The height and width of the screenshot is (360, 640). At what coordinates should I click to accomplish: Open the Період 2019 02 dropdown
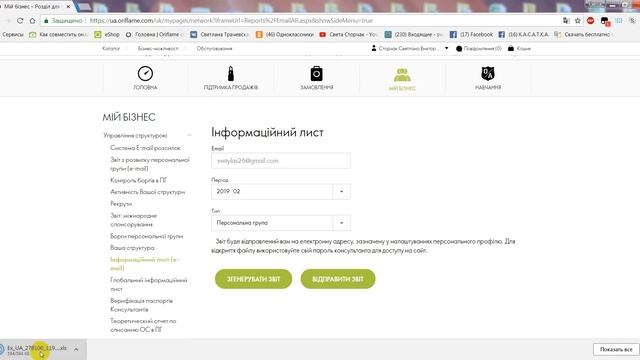point(281,191)
